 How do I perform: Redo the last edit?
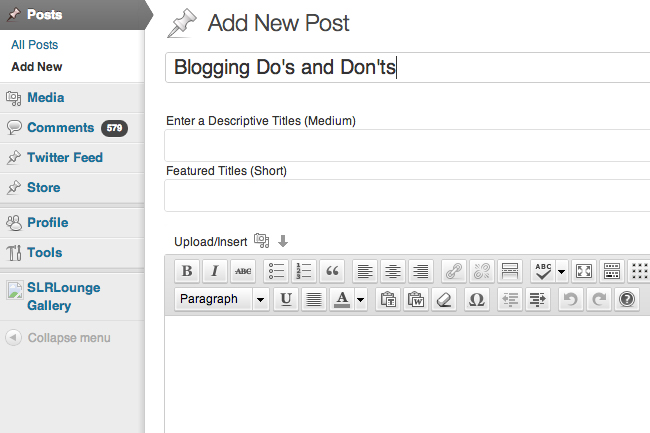(599, 299)
